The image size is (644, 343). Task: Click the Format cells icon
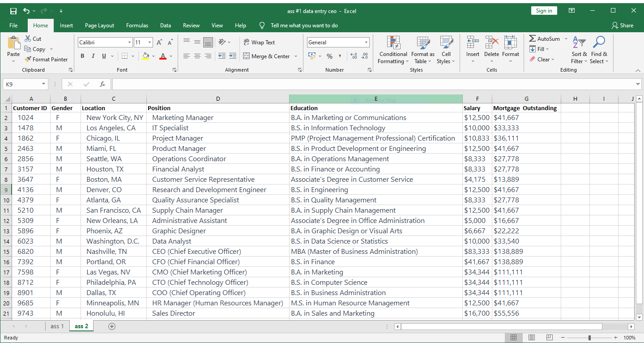pos(511,43)
